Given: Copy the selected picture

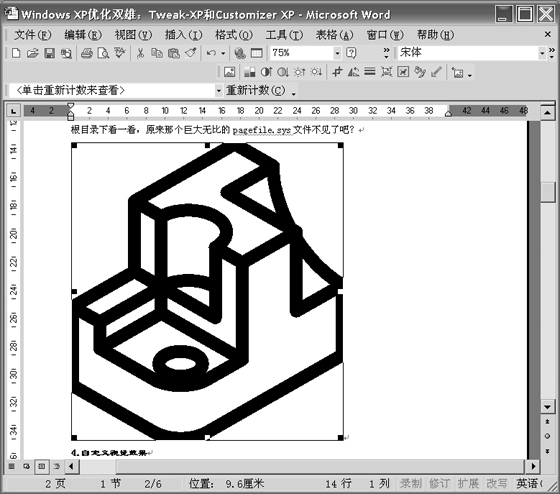Looking at the screenshot, I should point(157,53).
